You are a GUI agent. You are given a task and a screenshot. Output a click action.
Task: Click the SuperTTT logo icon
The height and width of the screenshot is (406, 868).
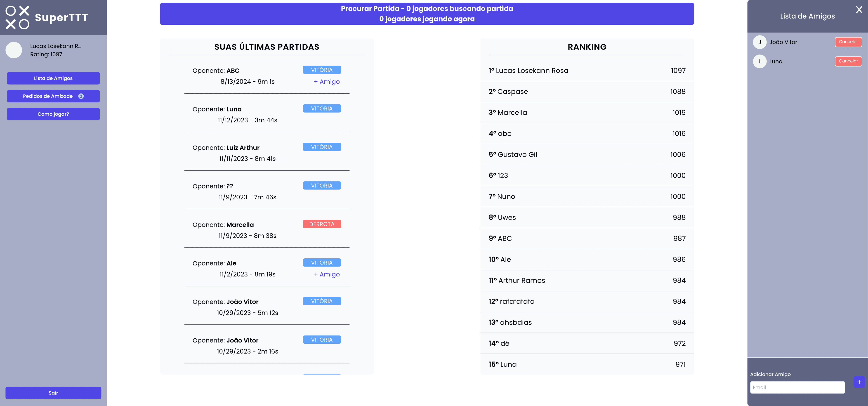(x=18, y=18)
